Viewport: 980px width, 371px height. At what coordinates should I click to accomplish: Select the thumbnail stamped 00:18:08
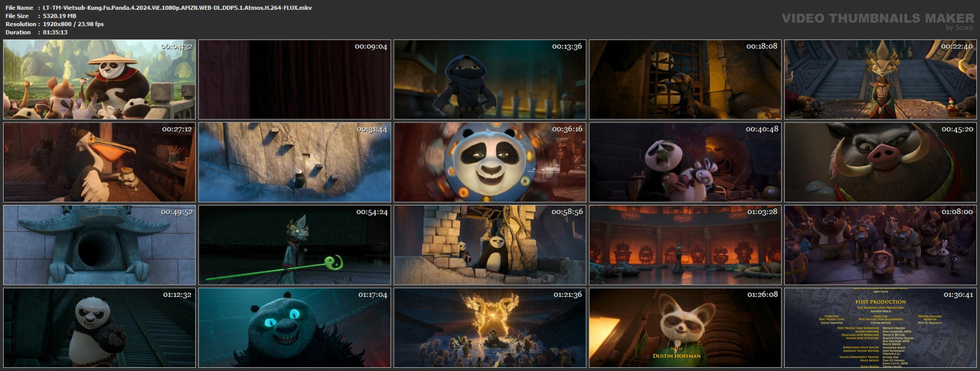coord(685,80)
